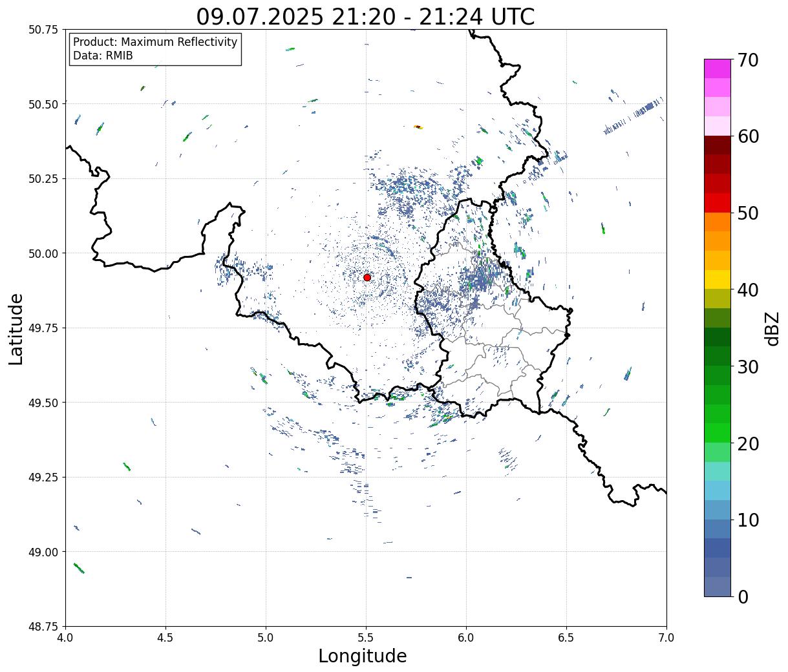Click the colorbar tick label 20
The image size is (788, 672).
(x=747, y=444)
